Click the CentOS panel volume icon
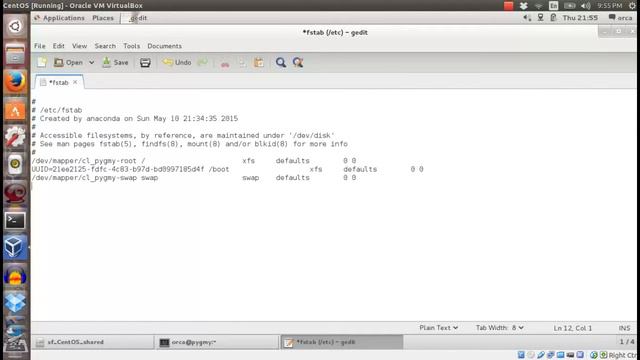Viewport: 640px width, 360px height. [x=527, y=18]
